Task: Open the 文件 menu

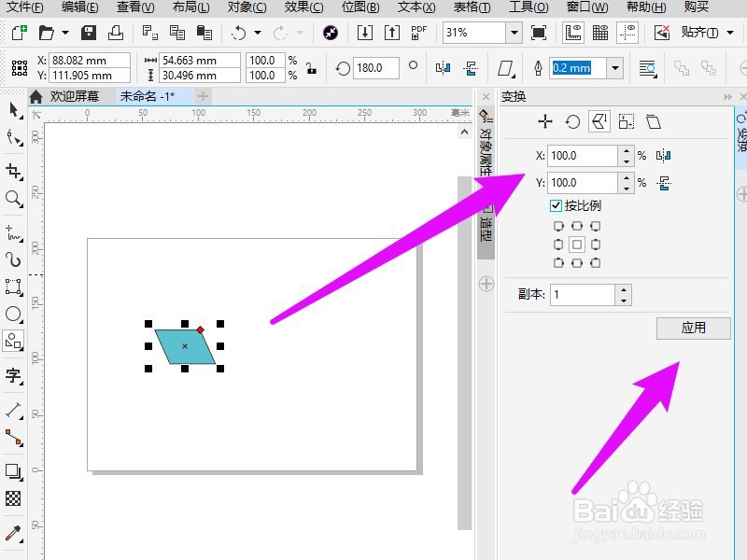Action: (25, 7)
